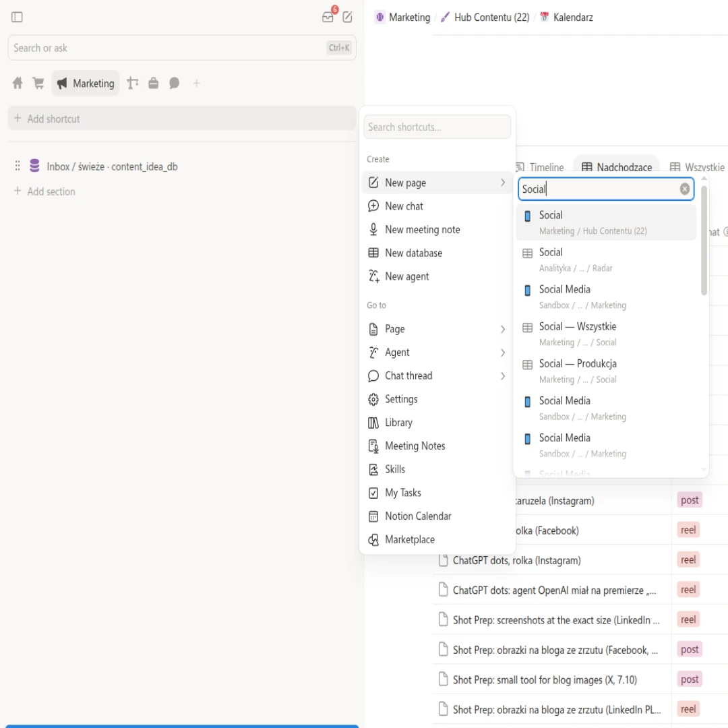Screen dimensions: 728x728
Task: Click the Search or ask field
Action: tap(182, 48)
